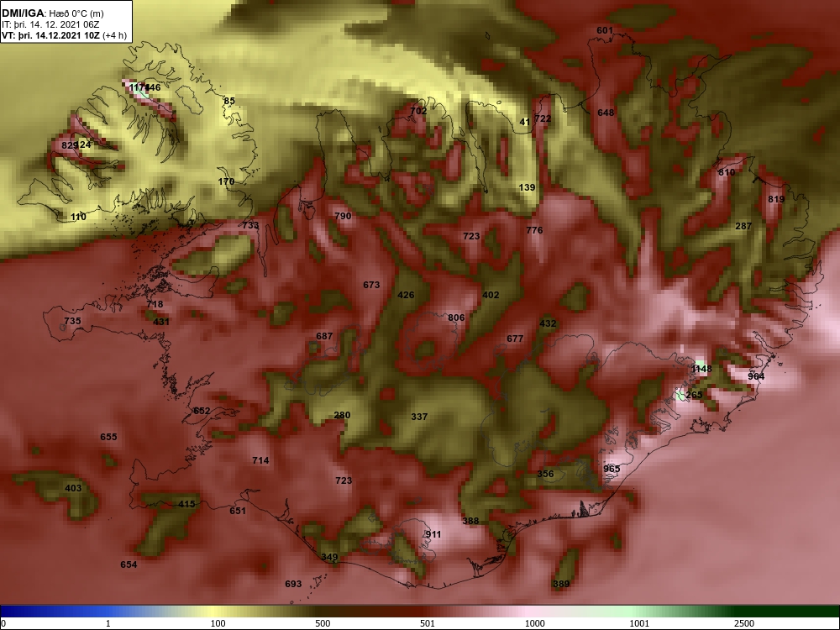Screen dimensions: 840x630
Task: Click the map value '819'
Action: [776, 199]
